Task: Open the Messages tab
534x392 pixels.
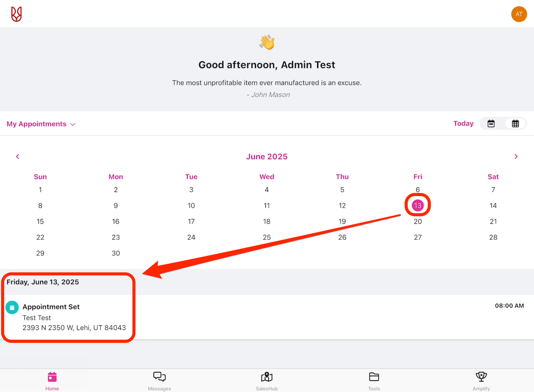Action: tap(159, 381)
